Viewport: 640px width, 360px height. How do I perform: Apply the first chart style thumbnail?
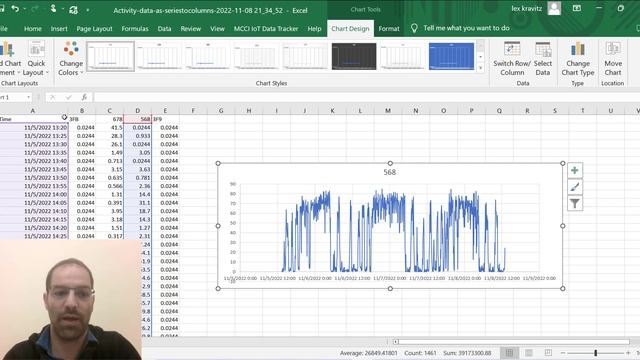pos(110,56)
